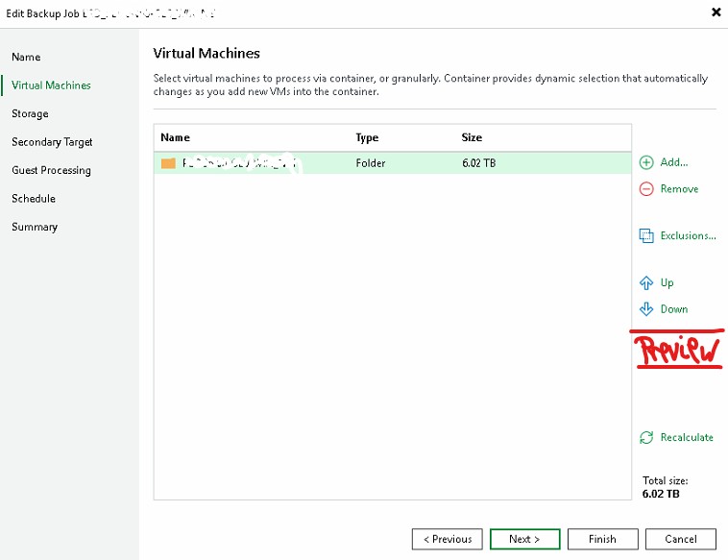Viewport: 728px width, 560px height.
Task: Jump to the Summary step
Action: [35, 227]
